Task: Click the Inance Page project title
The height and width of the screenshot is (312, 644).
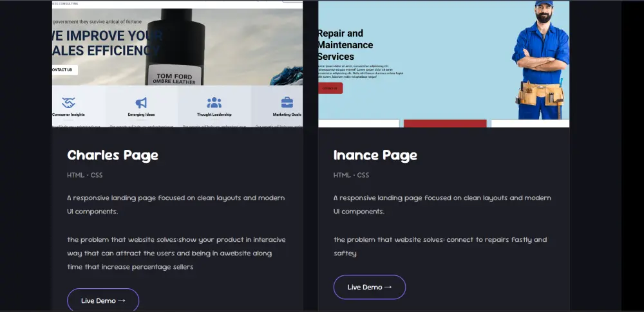Action: (375, 155)
